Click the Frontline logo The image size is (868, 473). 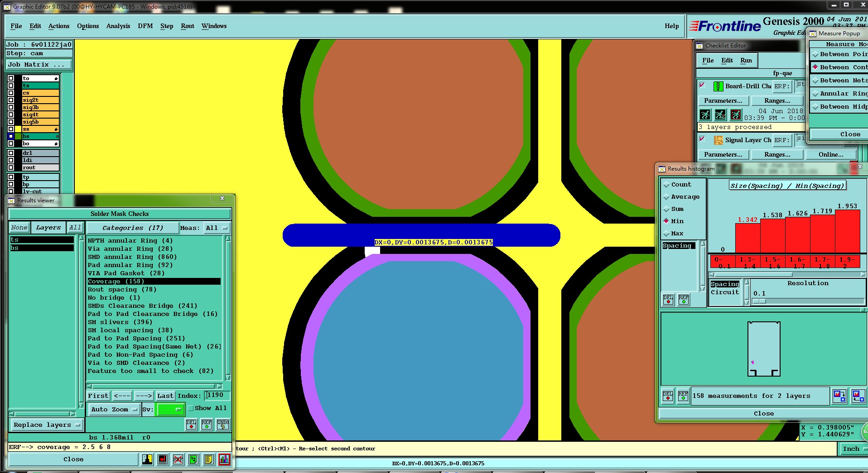click(x=725, y=26)
